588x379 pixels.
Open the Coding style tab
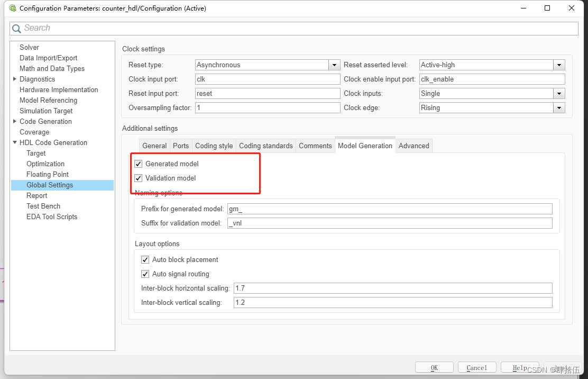(x=214, y=146)
